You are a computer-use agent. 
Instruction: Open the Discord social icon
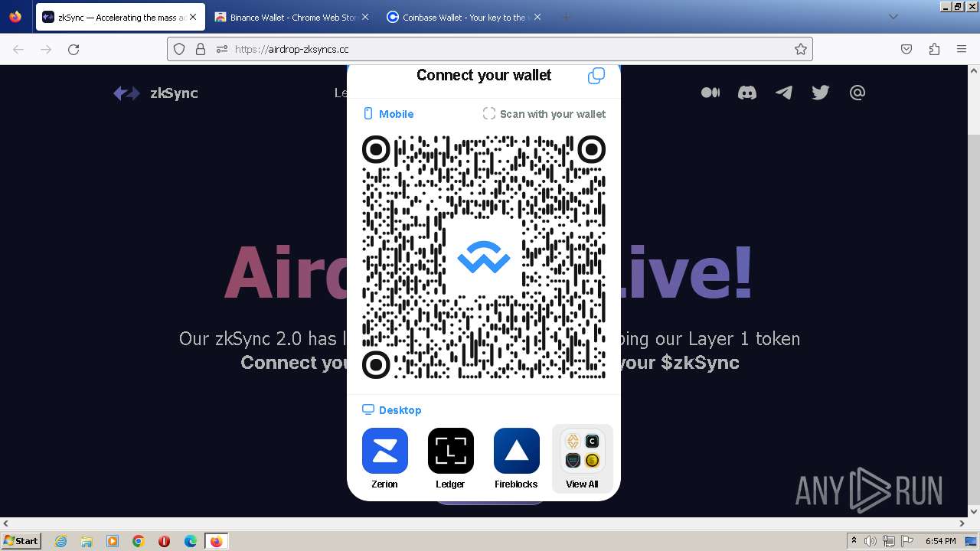(x=747, y=93)
